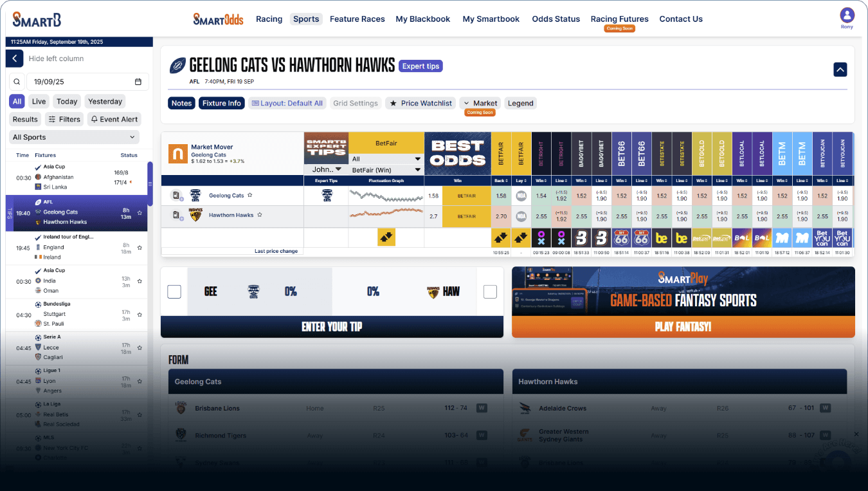Tick the HAW tip checkbox
868x491 pixels.
point(490,292)
